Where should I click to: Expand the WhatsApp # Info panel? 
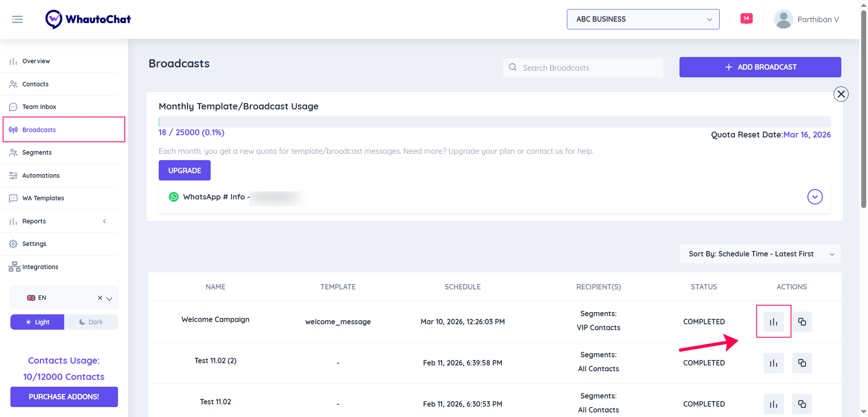coord(815,197)
